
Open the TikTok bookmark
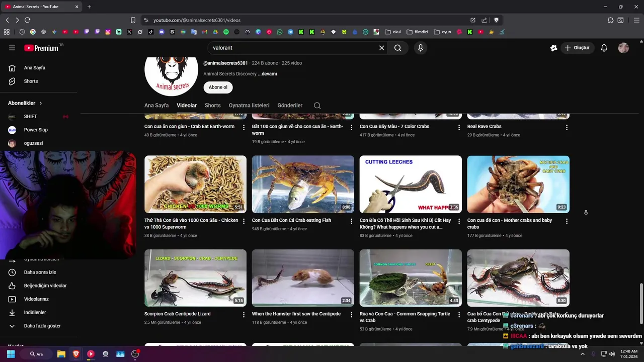pos(151,32)
